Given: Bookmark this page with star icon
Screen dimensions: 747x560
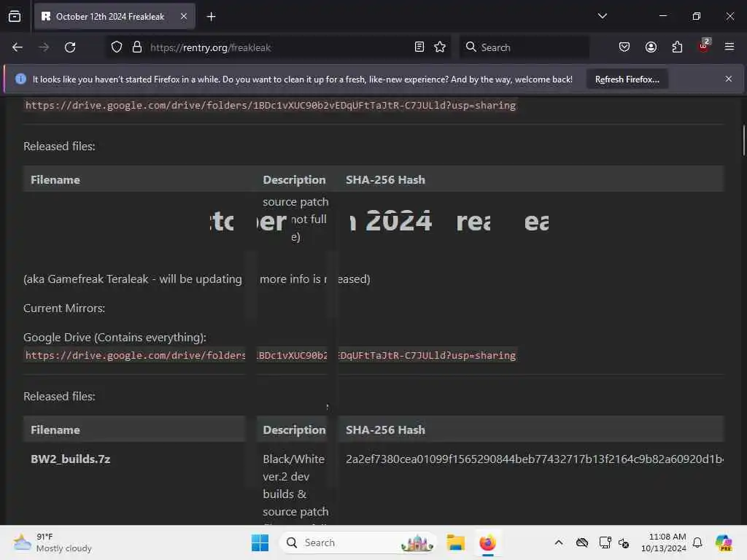Looking at the screenshot, I should coord(440,47).
